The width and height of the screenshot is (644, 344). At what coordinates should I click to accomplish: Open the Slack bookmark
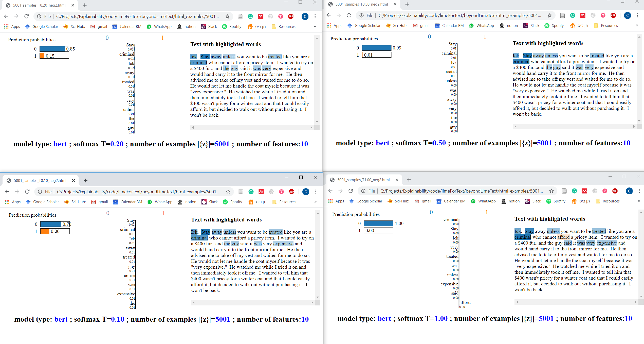pyautogui.click(x=213, y=26)
